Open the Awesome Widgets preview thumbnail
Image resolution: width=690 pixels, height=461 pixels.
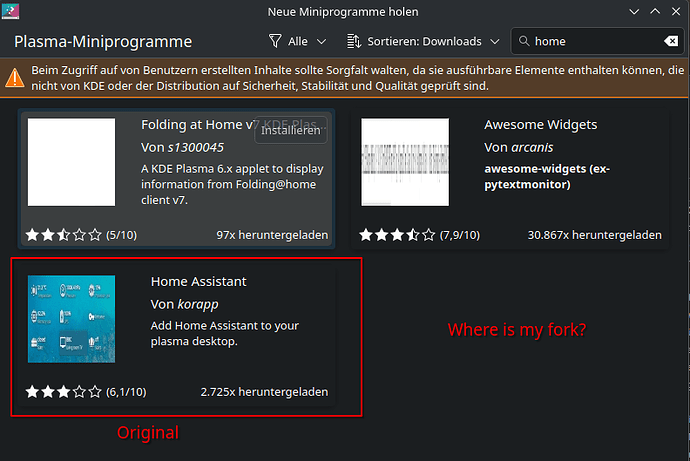405,162
